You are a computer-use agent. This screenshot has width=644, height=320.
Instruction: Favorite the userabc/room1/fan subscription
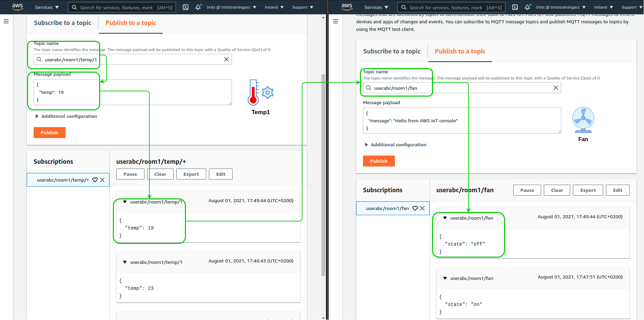point(415,208)
